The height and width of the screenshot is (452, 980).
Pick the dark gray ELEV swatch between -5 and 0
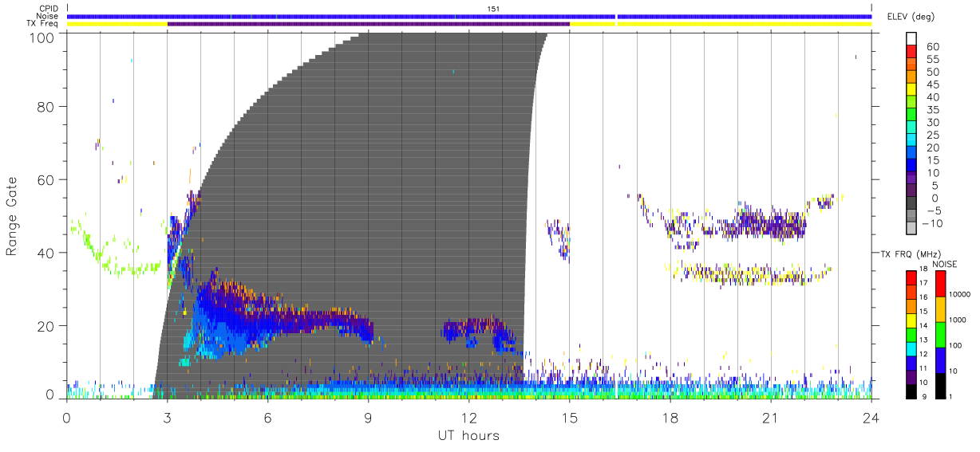tap(911, 204)
